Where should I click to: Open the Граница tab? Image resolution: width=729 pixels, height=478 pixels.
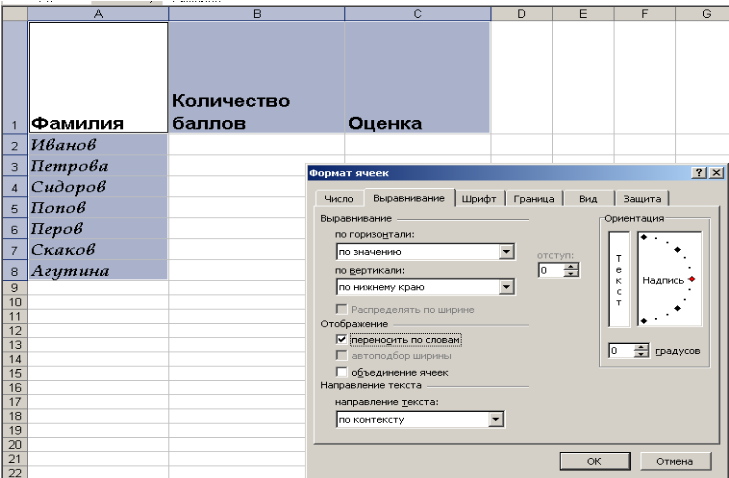pyautogui.click(x=533, y=199)
